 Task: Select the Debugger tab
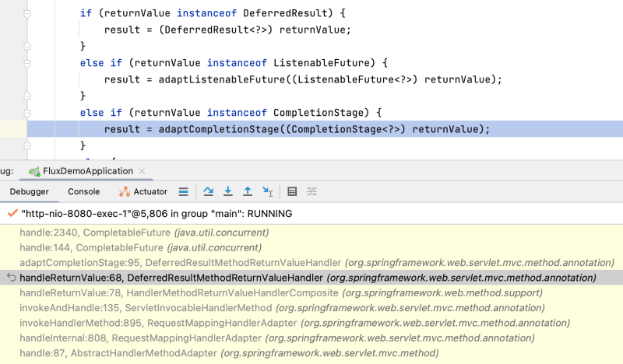click(29, 191)
